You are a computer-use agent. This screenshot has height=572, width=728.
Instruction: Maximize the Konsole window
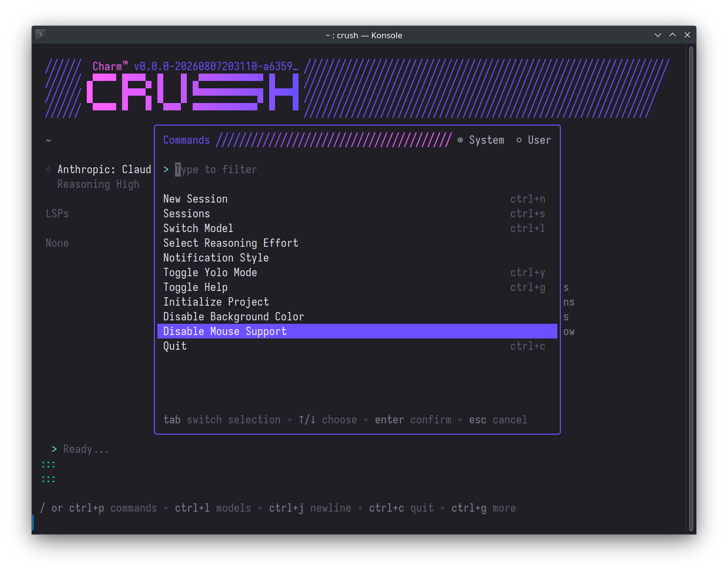[673, 35]
